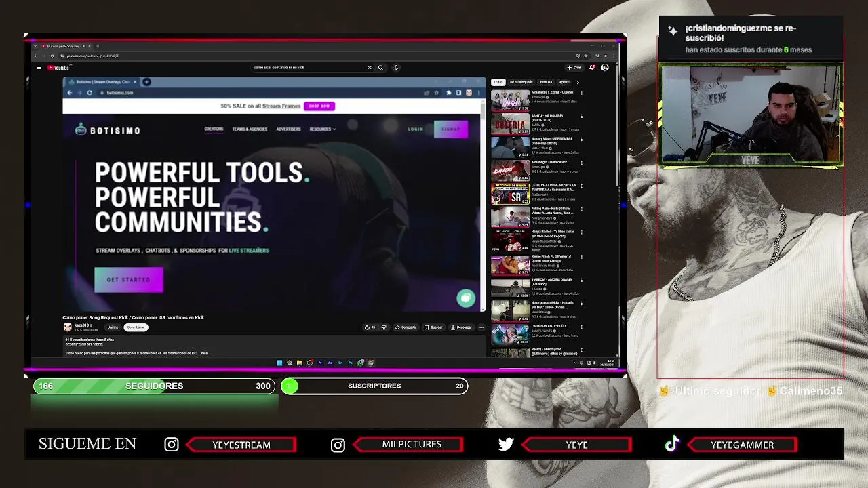
Task: Open options menu for Noreo y Nicer video
Action: (582, 140)
